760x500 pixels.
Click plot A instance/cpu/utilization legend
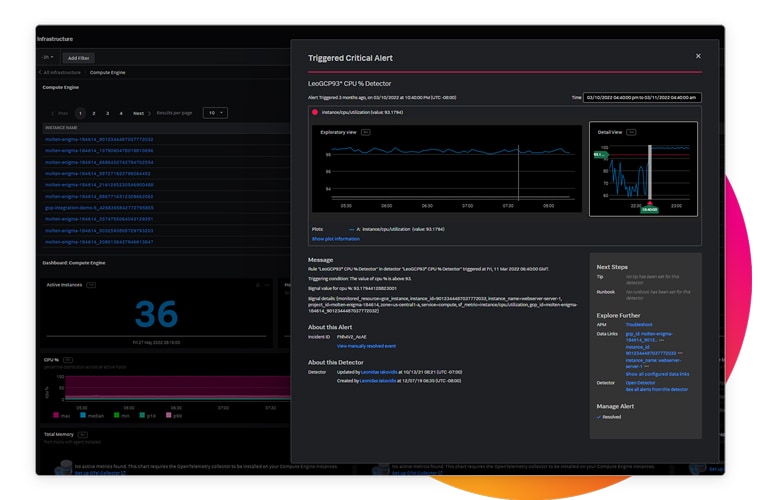click(396, 229)
